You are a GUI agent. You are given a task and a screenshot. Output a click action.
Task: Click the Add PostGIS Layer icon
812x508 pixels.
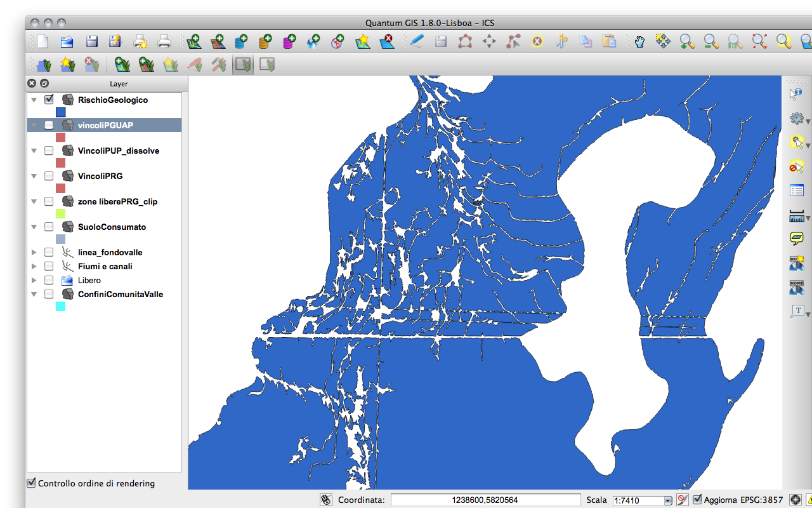[x=241, y=42]
